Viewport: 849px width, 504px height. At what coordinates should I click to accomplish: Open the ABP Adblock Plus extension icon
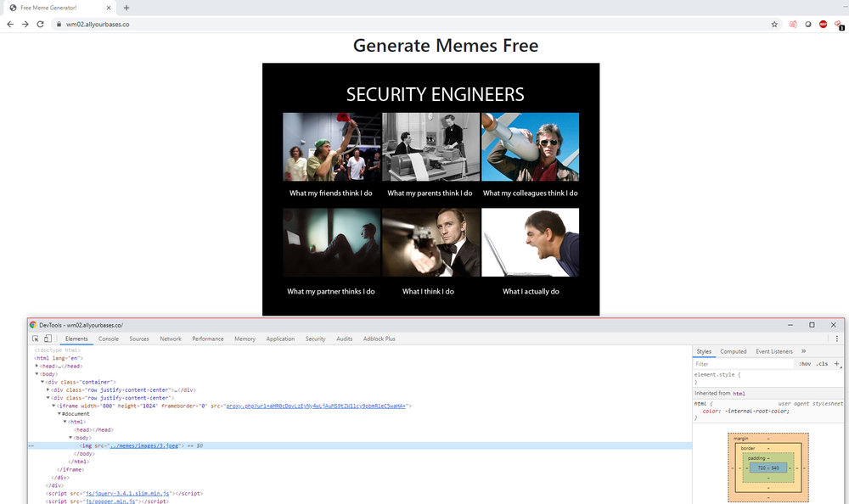[x=823, y=24]
